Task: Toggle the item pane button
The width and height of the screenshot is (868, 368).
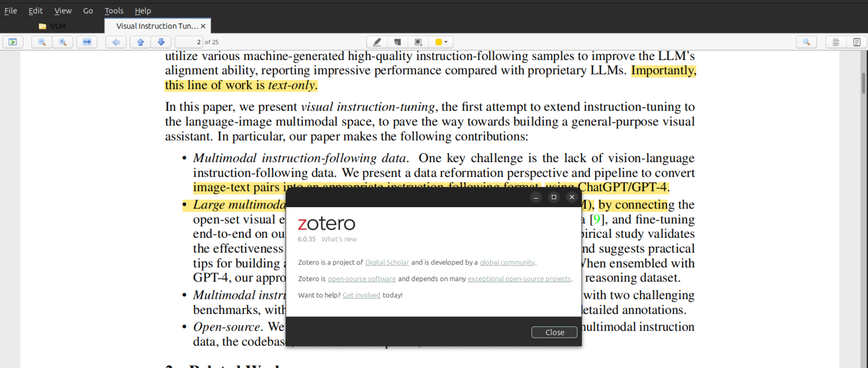Action: [x=836, y=42]
